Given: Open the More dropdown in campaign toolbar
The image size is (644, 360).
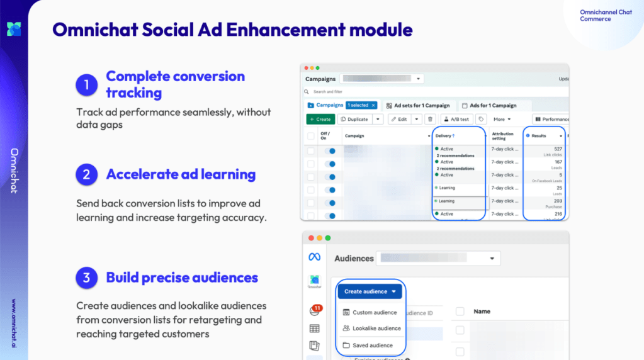Looking at the screenshot, I should point(502,119).
